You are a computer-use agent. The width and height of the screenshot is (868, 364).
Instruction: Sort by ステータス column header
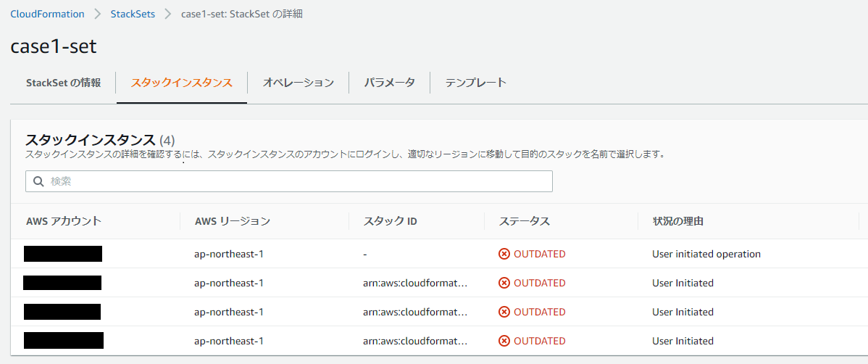525,221
